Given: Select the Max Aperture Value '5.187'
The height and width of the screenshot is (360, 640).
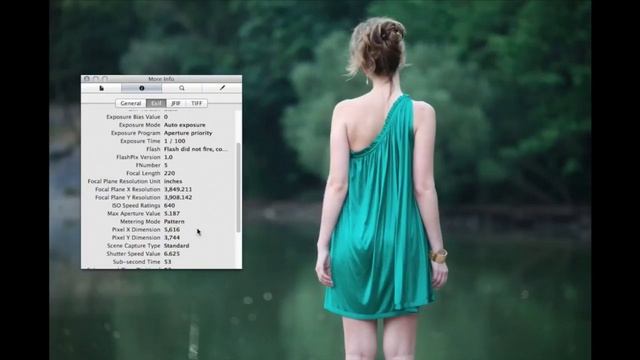Looking at the screenshot, I should point(172,213).
